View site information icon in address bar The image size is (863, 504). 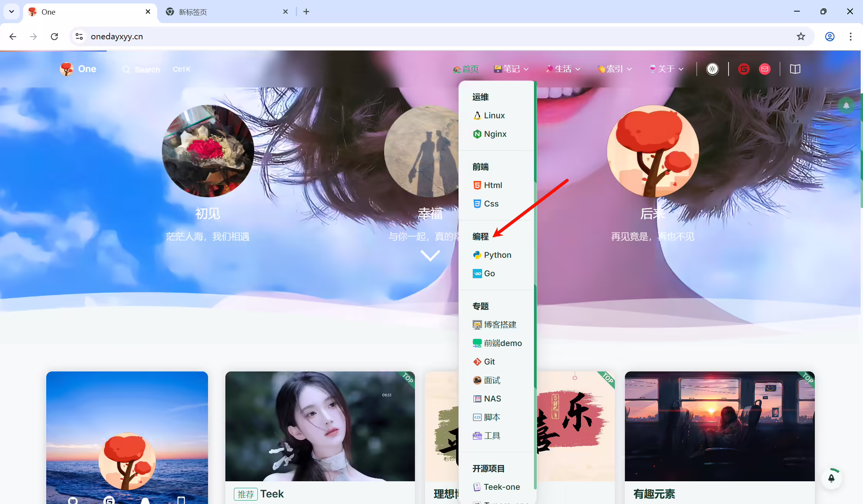(x=79, y=37)
